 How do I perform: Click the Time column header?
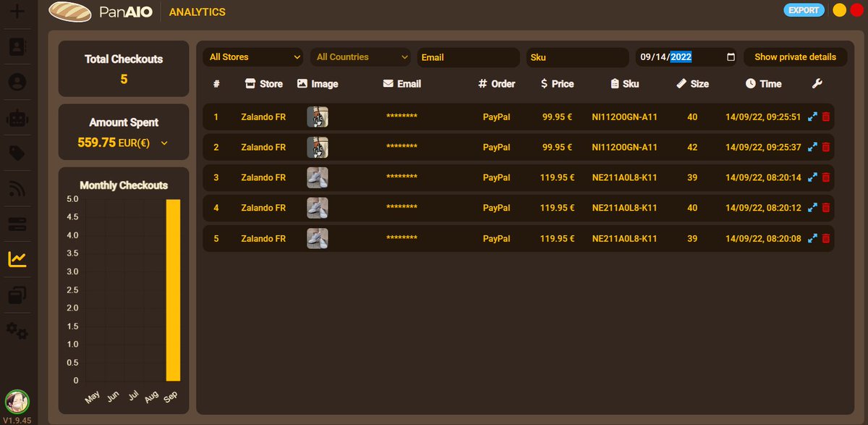pyautogui.click(x=763, y=83)
